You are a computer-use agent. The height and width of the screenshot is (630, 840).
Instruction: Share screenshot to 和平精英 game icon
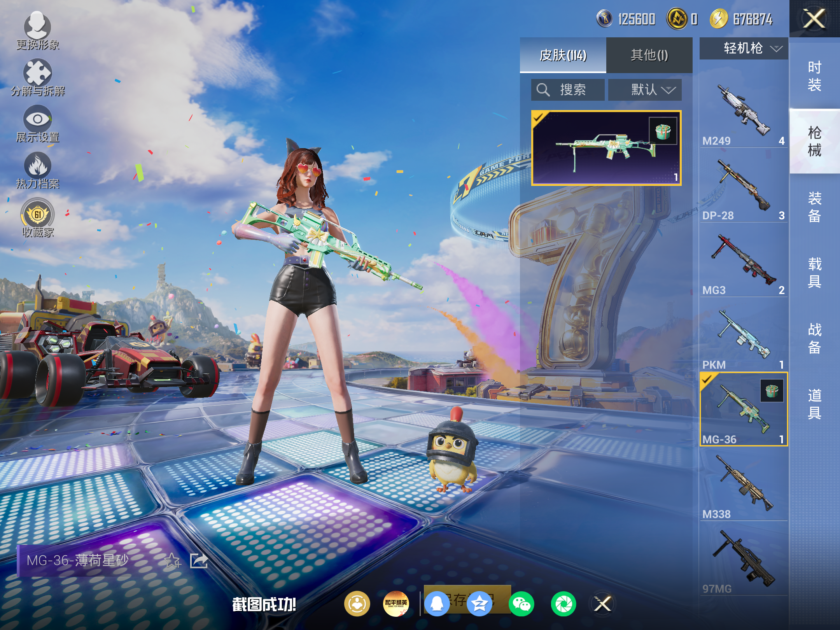(396, 604)
